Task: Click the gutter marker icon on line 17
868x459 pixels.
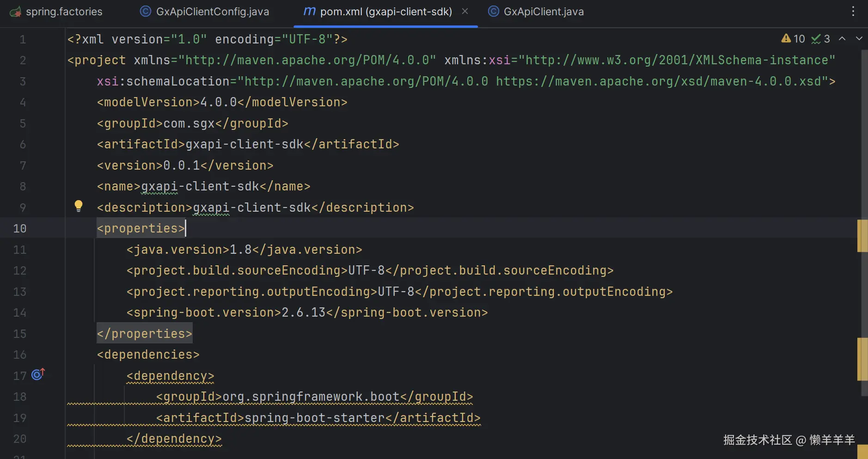Action: coord(38,374)
